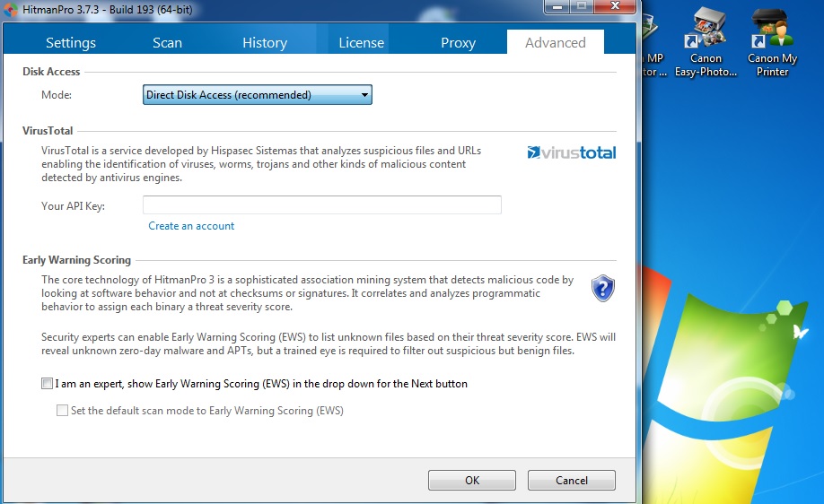
Task: Click the VirusTotal section heading
Action: pos(48,131)
